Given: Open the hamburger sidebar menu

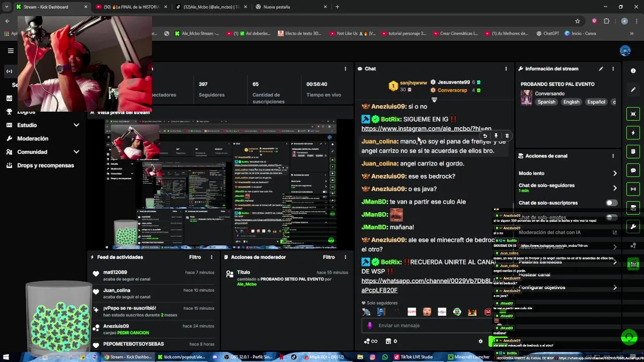Looking at the screenshot, I should [10, 51].
